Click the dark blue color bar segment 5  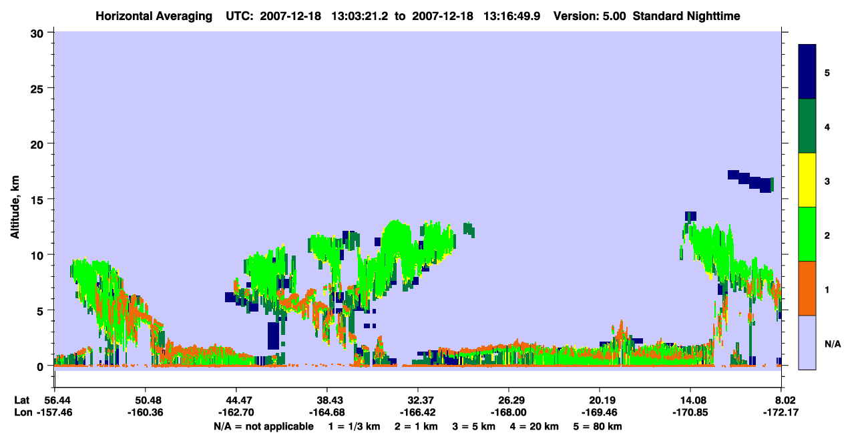tap(807, 72)
